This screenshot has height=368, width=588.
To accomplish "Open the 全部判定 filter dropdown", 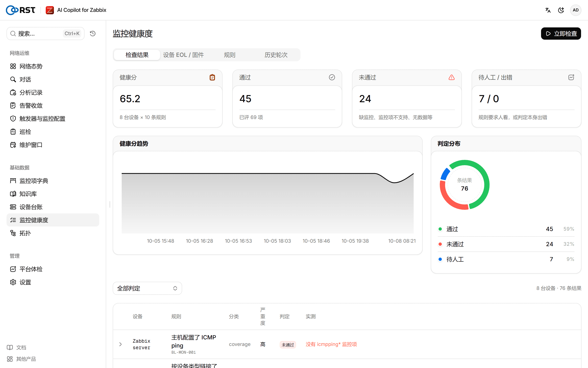I will point(147,288).
